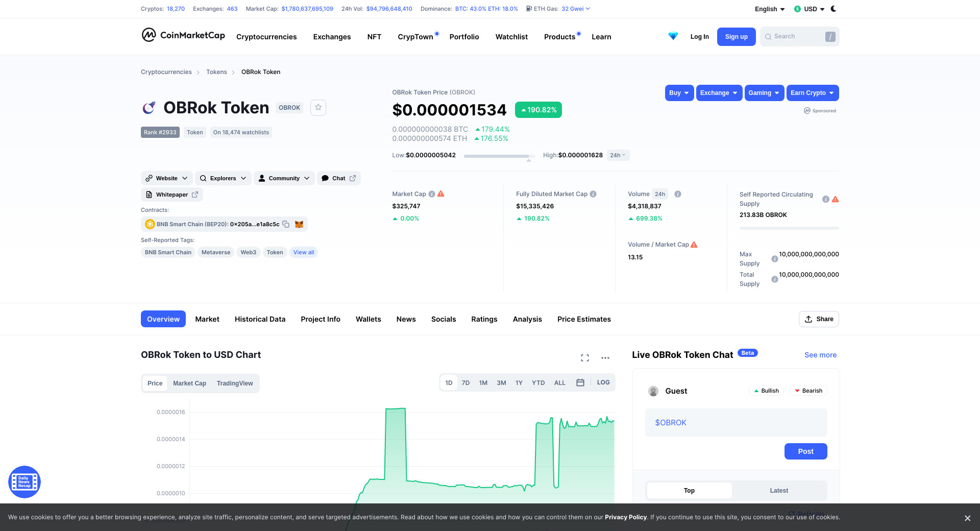The height and width of the screenshot is (531, 980).
Task: Click the $OBROK chat input field
Action: pos(736,423)
